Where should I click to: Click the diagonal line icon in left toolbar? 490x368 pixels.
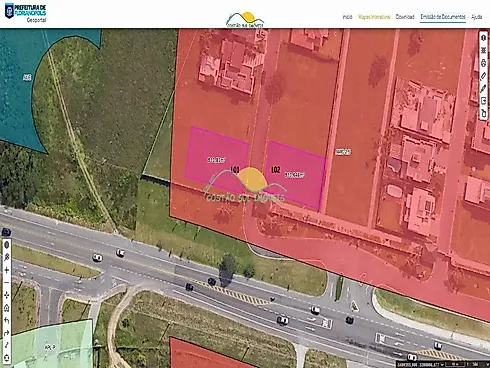pos(6,346)
